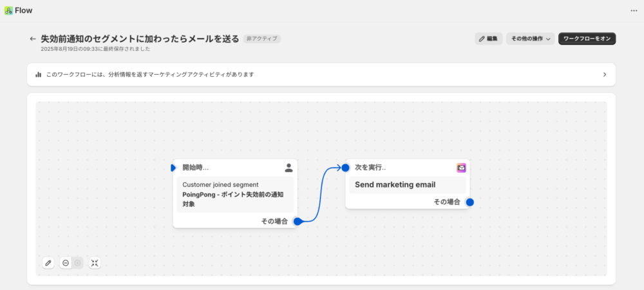Click the input connector dot of 次を実行 node
The image size is (644, 290).
coord(345,168)
